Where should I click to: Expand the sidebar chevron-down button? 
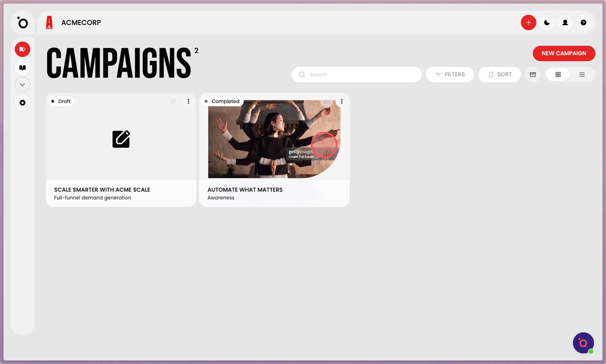(x=22, y=84)
